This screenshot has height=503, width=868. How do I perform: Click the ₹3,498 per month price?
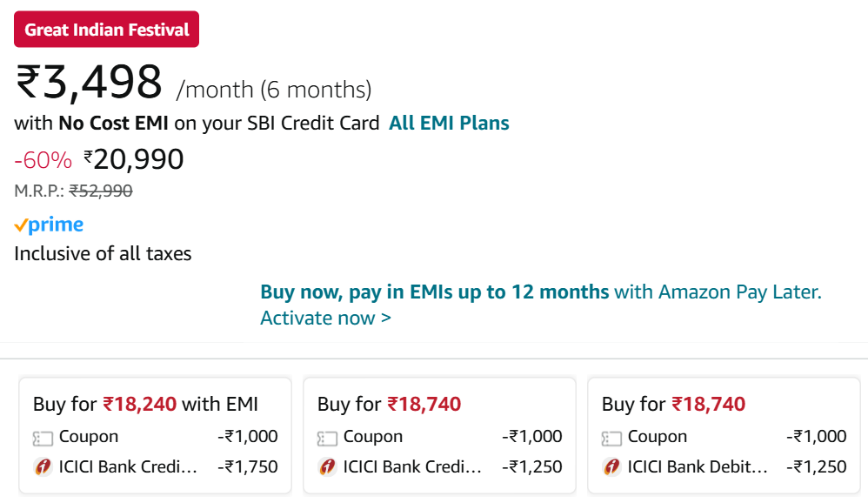[x=90, y=84]
